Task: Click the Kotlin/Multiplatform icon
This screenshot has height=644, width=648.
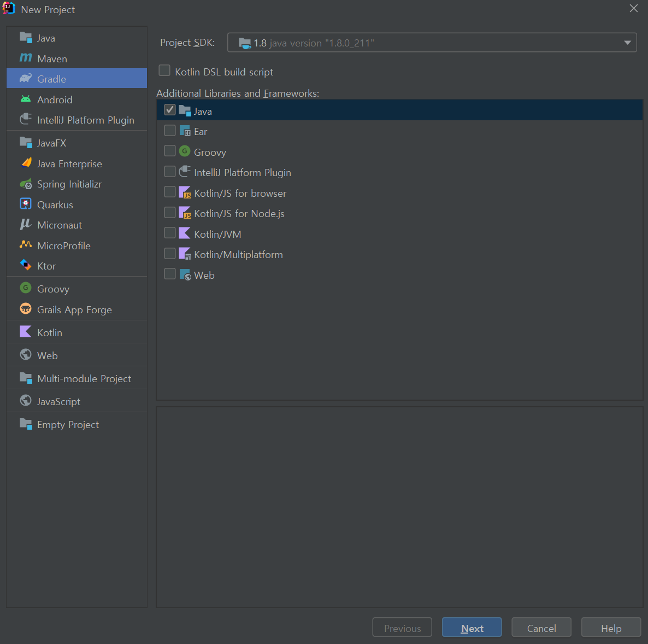Action: tap(185, 254)
